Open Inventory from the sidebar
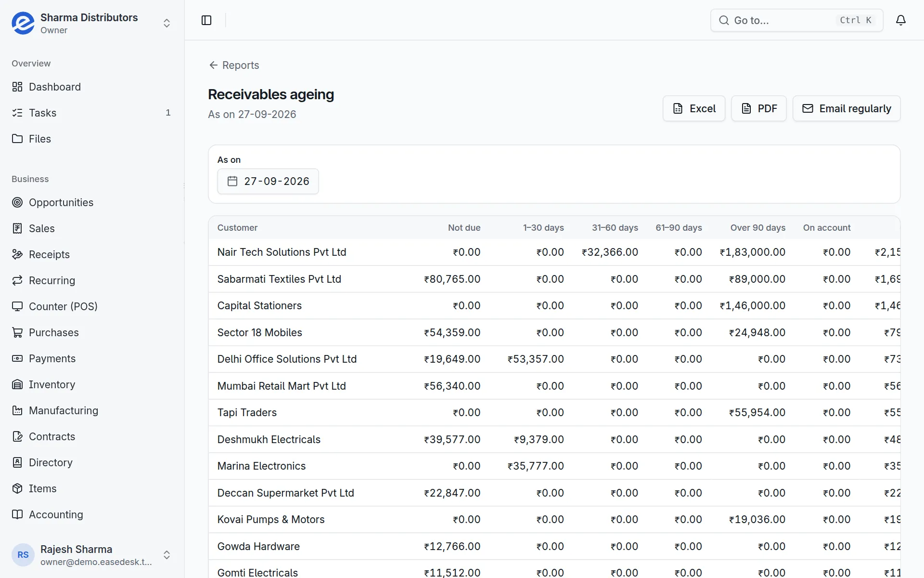This screenshot has height=578, width=924. 92,384
